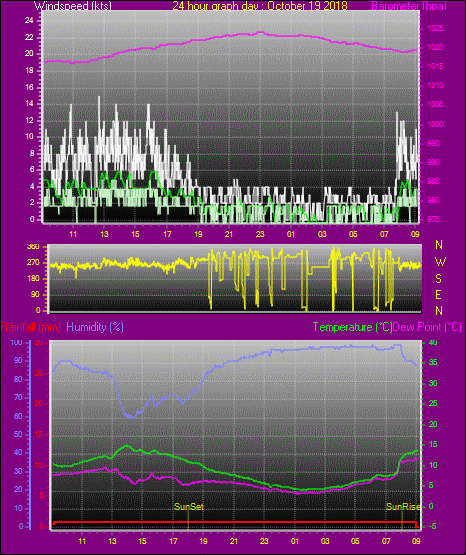Click the S compass direction label

pyautogui.click(x=438, y=279)
